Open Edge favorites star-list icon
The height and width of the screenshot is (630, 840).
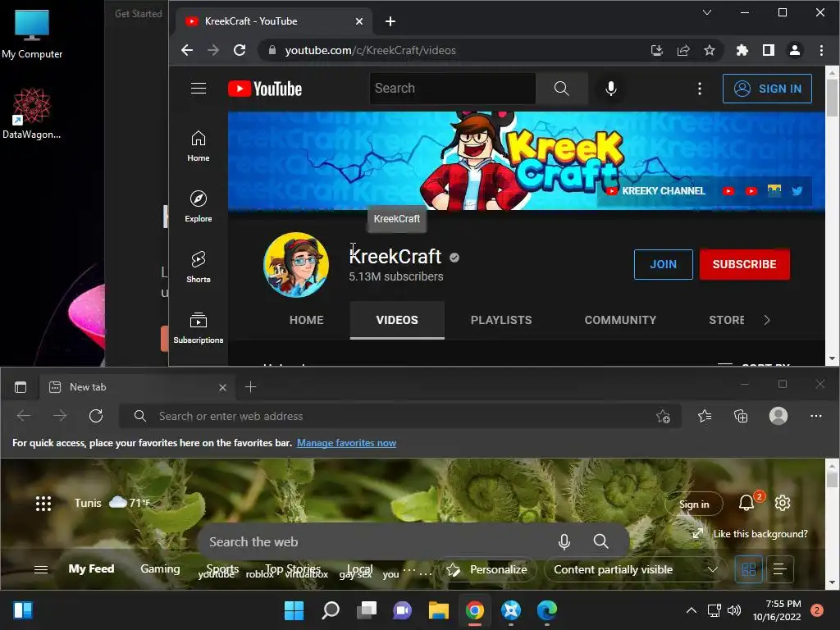[x=705, y=416]
